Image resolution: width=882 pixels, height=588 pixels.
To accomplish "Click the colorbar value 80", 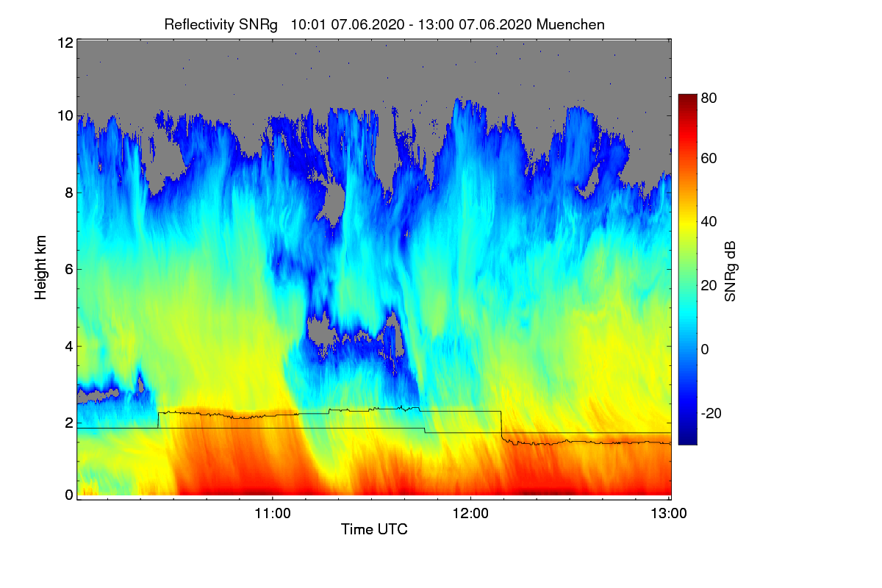I will click(x=709, y=96).
